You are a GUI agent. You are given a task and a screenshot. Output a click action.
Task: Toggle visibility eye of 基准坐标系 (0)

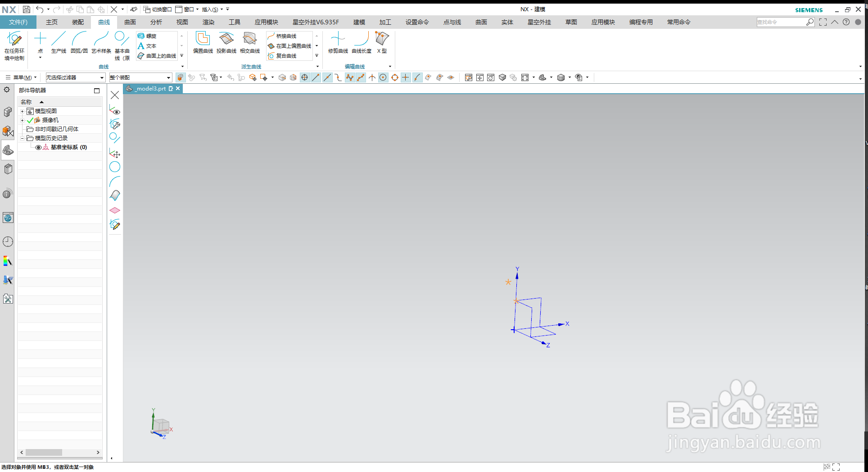pyautogui.click(x=38, y=147)
